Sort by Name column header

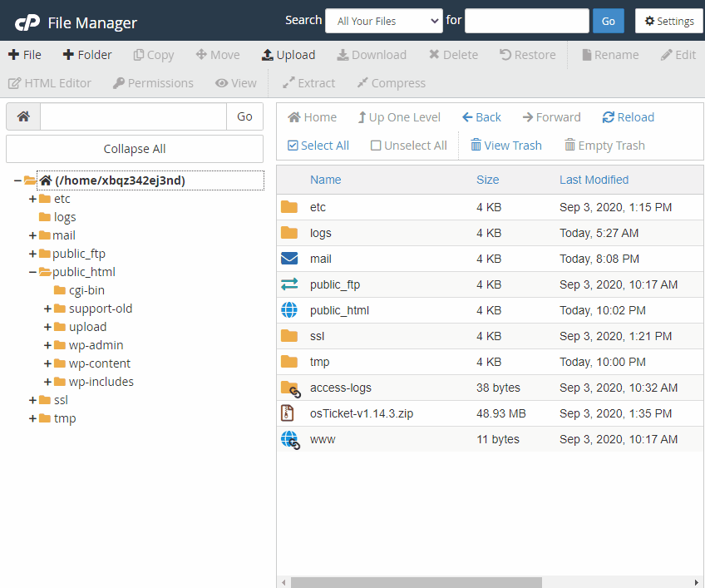tap(326, 180)
